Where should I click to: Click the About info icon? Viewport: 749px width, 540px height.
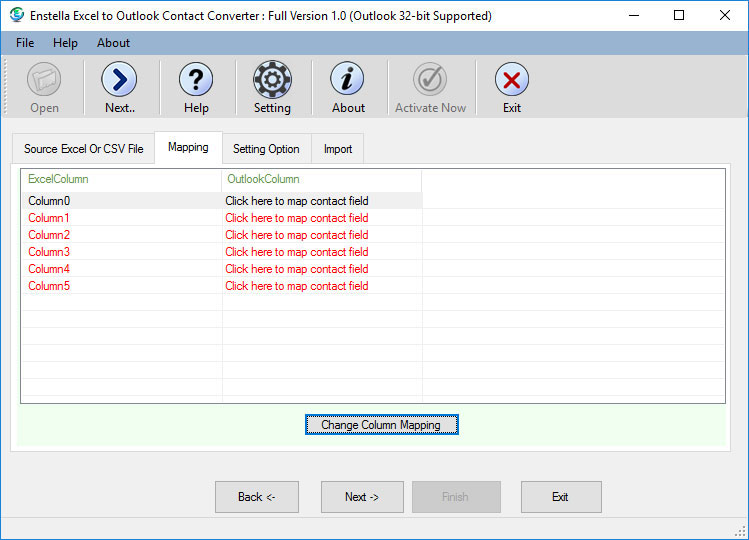coord(348,80)
